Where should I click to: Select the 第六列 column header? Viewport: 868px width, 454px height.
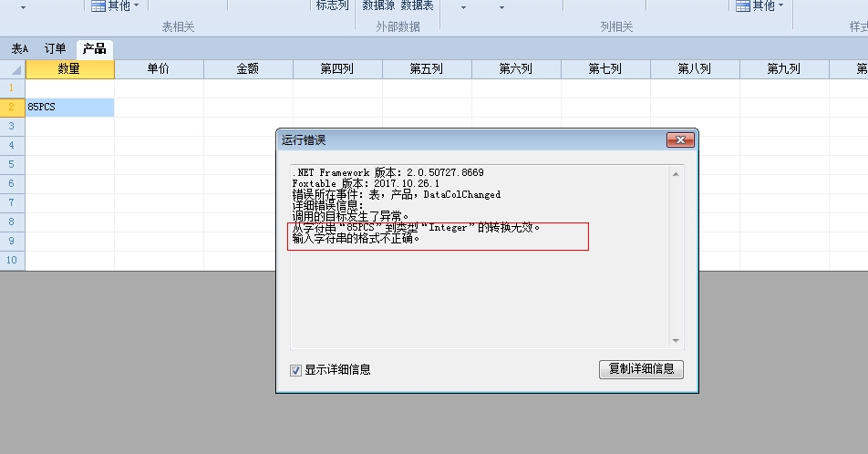pos(516,68)
